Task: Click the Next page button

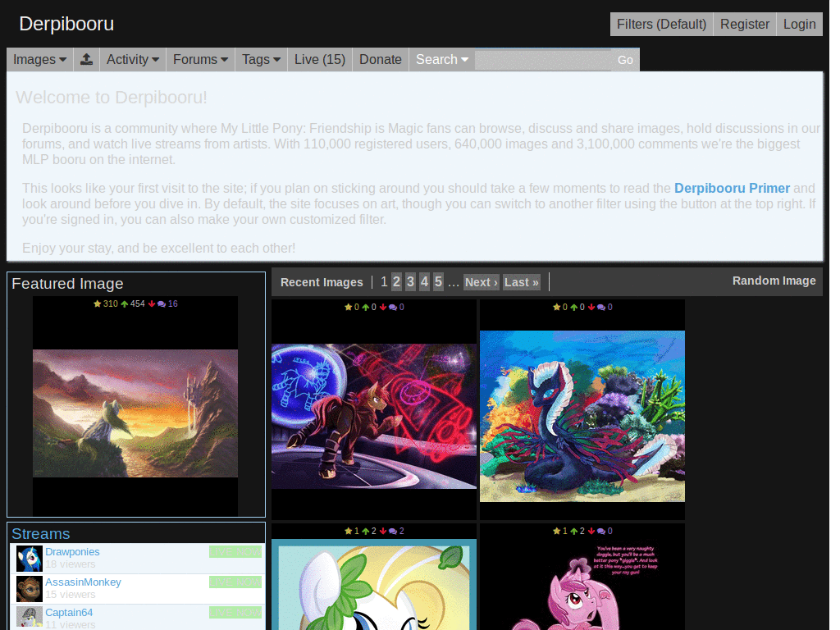Action: coord(481,282)
